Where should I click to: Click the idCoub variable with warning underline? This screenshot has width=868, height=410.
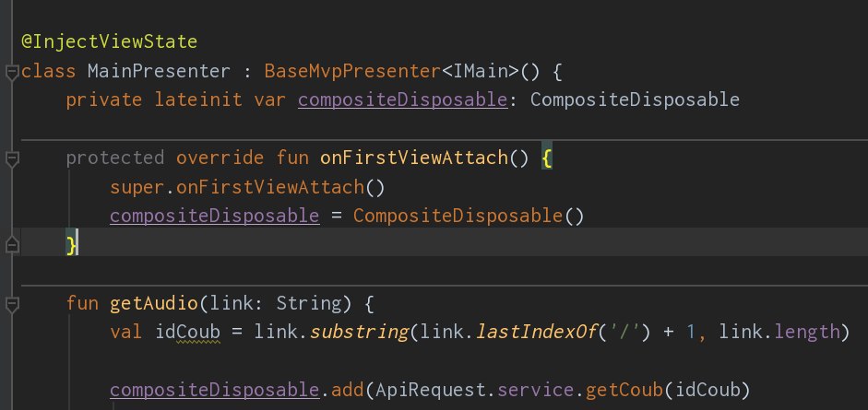coord(186,332)
